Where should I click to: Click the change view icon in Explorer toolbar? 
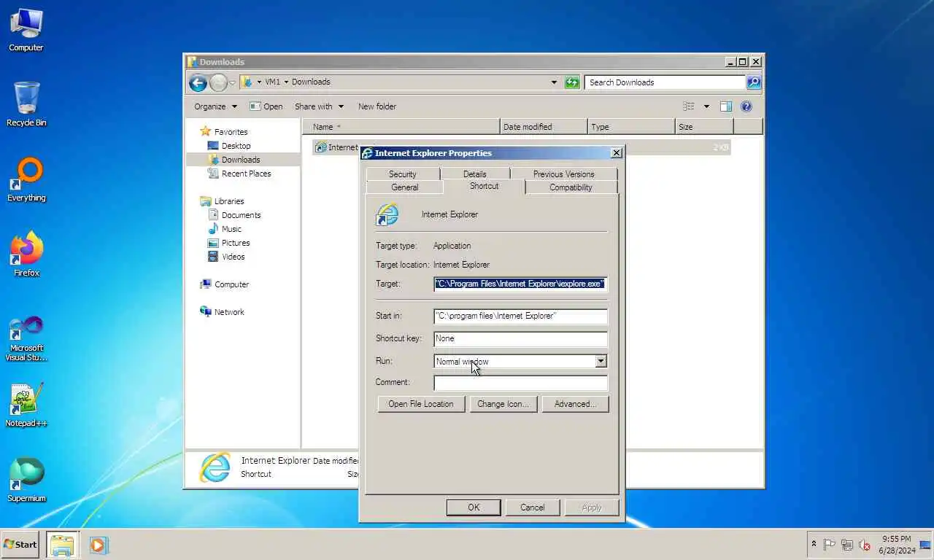pyautogui.click(x=689, y=106)
